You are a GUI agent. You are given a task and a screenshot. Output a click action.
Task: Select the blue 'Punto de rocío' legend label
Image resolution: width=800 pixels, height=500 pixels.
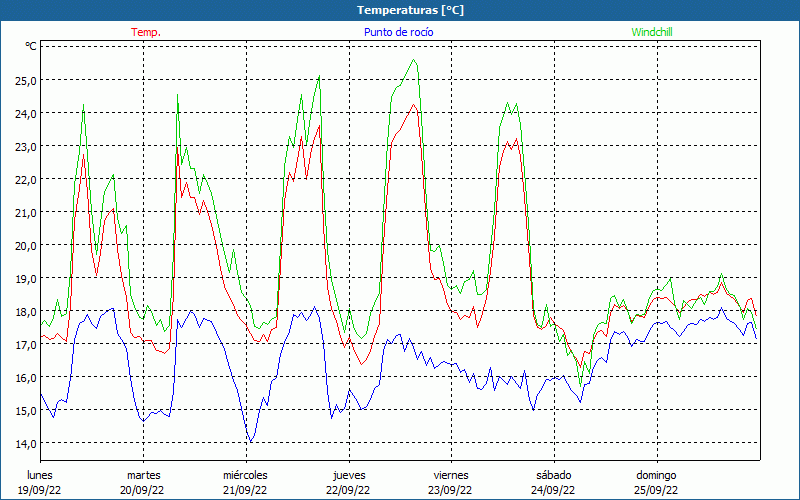pos(398,32)
